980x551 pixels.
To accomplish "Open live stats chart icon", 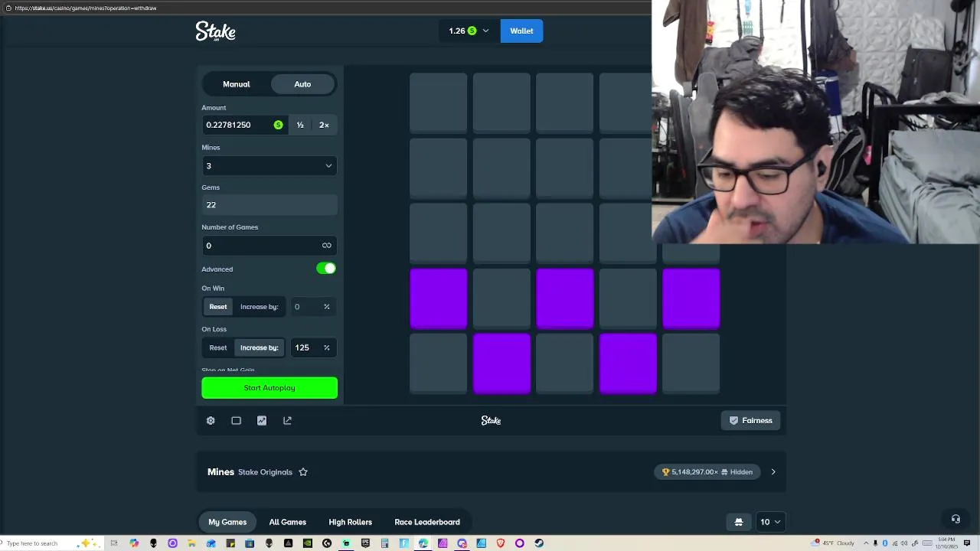I will [262, 420].
